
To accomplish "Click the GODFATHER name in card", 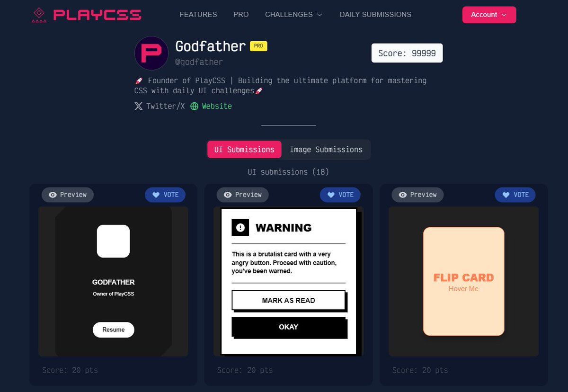I will [x=114, y=282].
